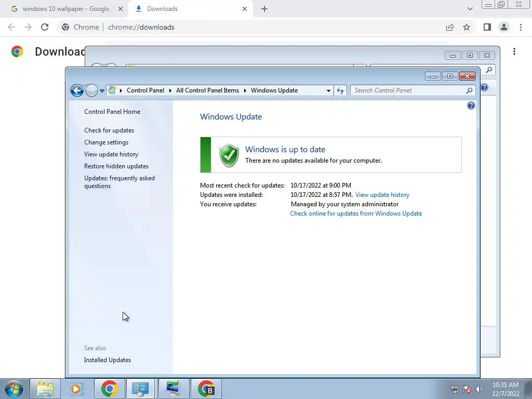Open Installed Updates link

tap(108, 360)
